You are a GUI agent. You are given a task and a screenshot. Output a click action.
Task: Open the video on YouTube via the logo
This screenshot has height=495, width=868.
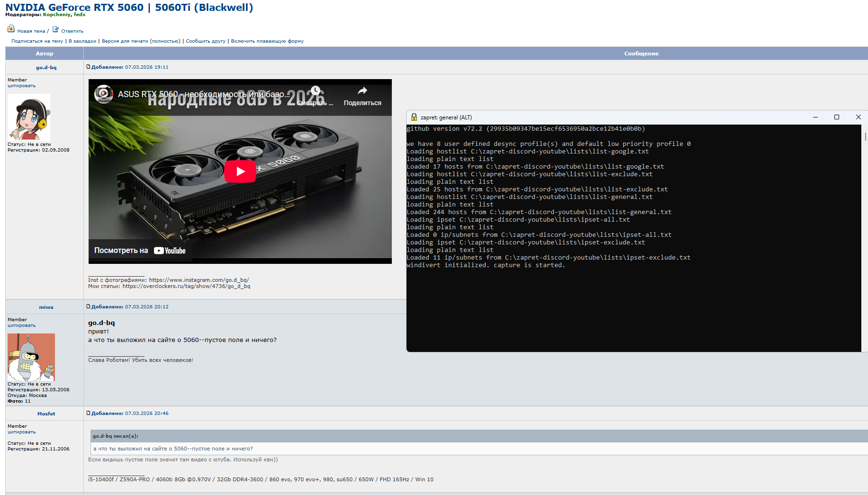[170, 251]
